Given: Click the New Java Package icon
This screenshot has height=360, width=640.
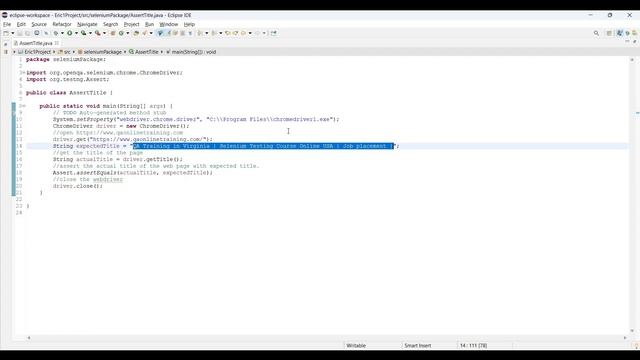Looking at the screenshot, I should [113, 33].
